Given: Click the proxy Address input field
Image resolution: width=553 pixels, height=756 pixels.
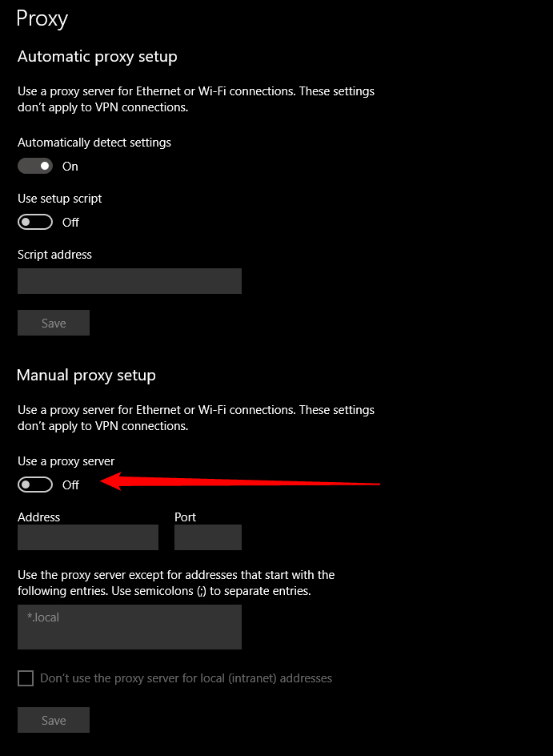Looking at the screenshot, I should point(87,537).
